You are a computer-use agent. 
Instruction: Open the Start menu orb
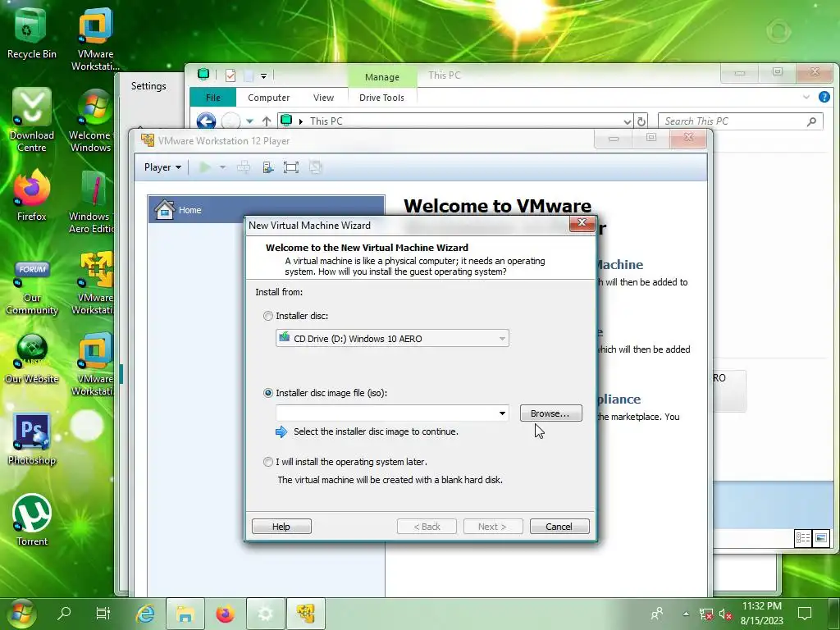(x=21, y=614)
